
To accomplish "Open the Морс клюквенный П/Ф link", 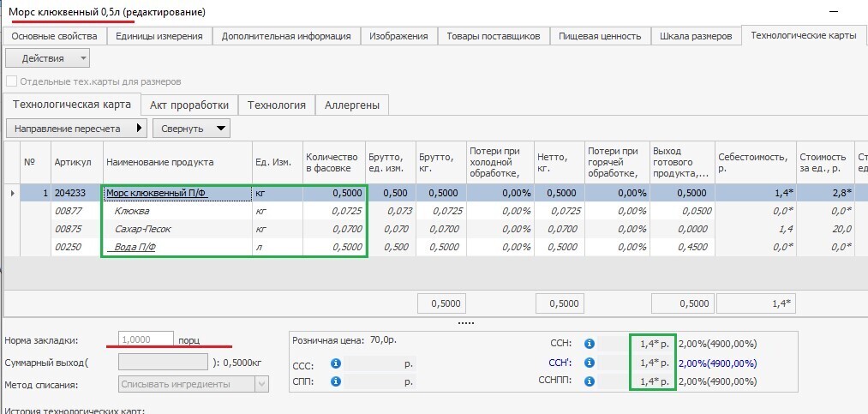I will (x=157, y=194).
